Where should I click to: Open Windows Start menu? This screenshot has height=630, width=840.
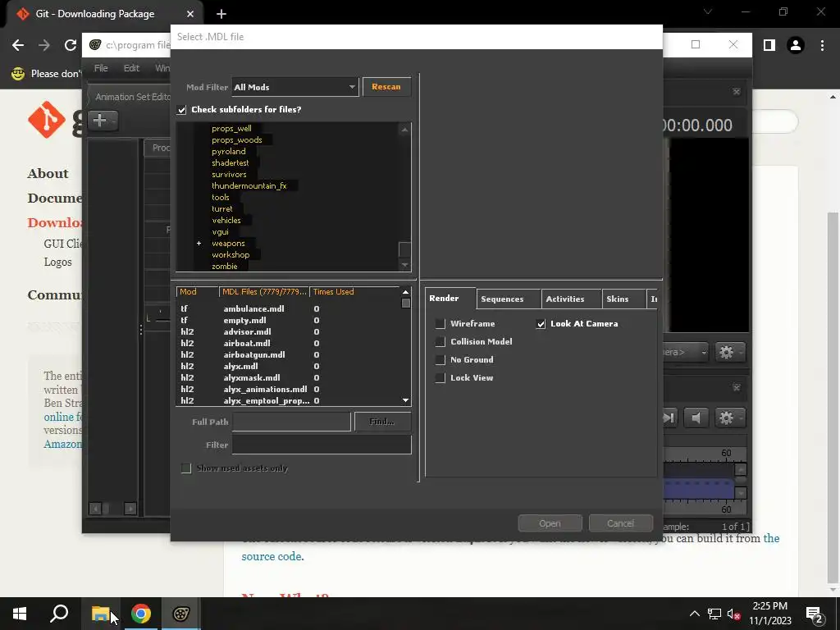tap(20, 614)
